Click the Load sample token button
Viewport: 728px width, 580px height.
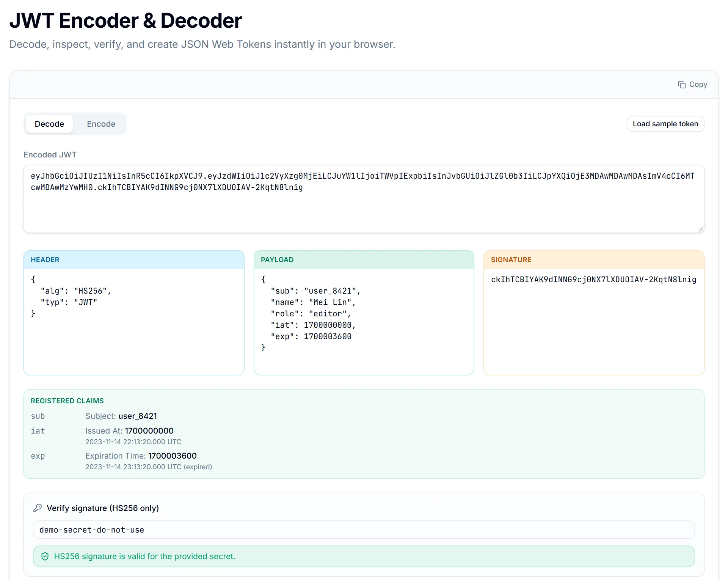pyautogui.click(x=665, y=124)
